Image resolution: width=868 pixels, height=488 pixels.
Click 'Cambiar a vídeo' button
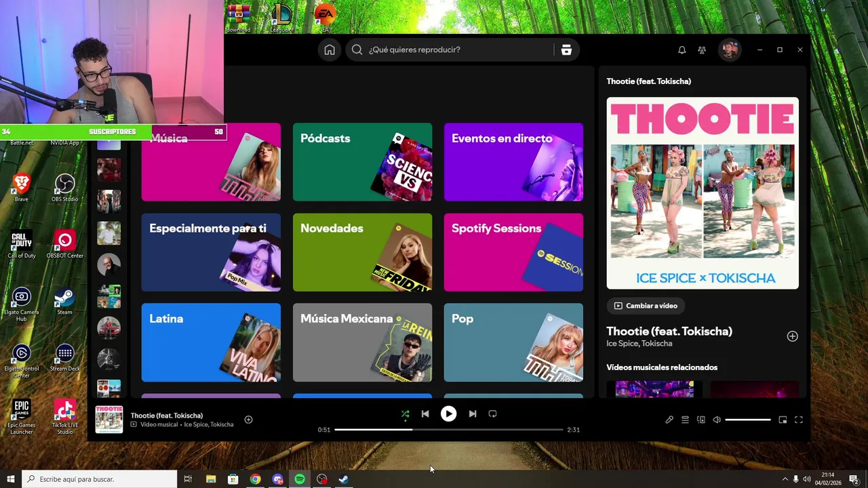pyautogui.click(x=646, y=306)
